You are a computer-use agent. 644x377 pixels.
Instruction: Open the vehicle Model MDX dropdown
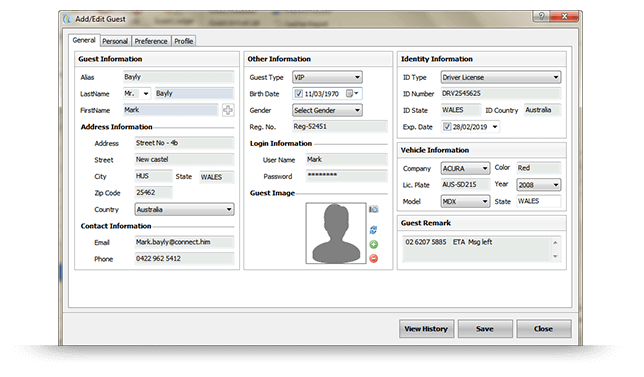(x=465, y=201)
